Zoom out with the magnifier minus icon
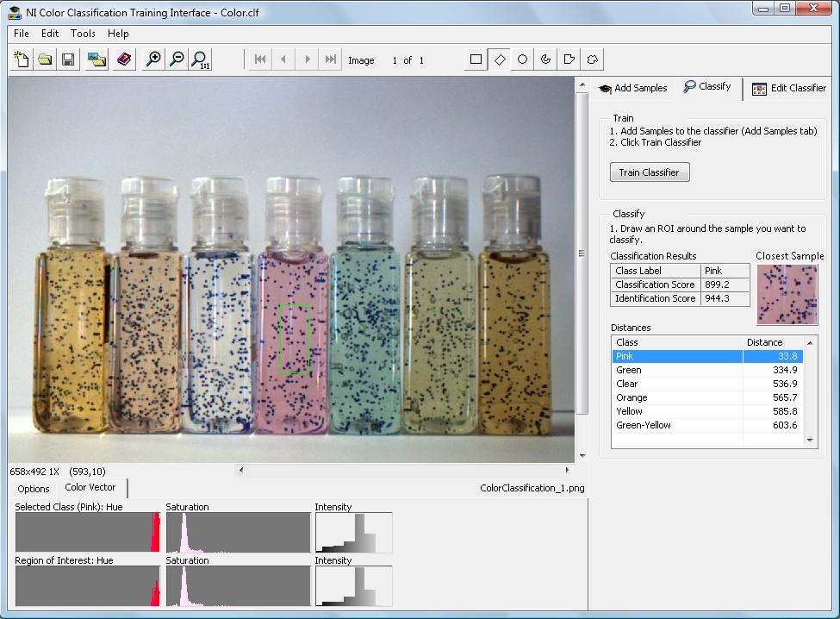This screenshot has width=840, height=619. (x=177, y=59)
